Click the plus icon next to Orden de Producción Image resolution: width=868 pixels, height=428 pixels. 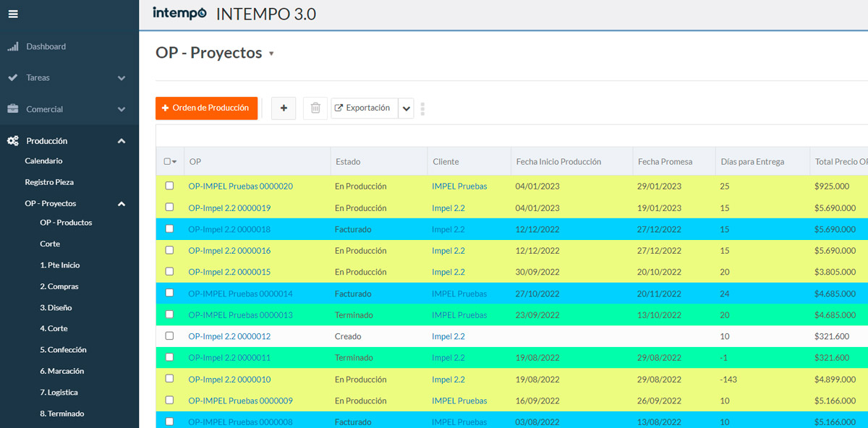click(283, 108)
